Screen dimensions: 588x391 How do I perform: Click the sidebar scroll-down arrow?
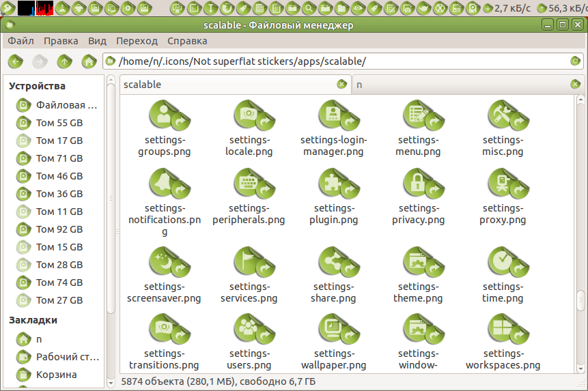[x=111, y=383]
